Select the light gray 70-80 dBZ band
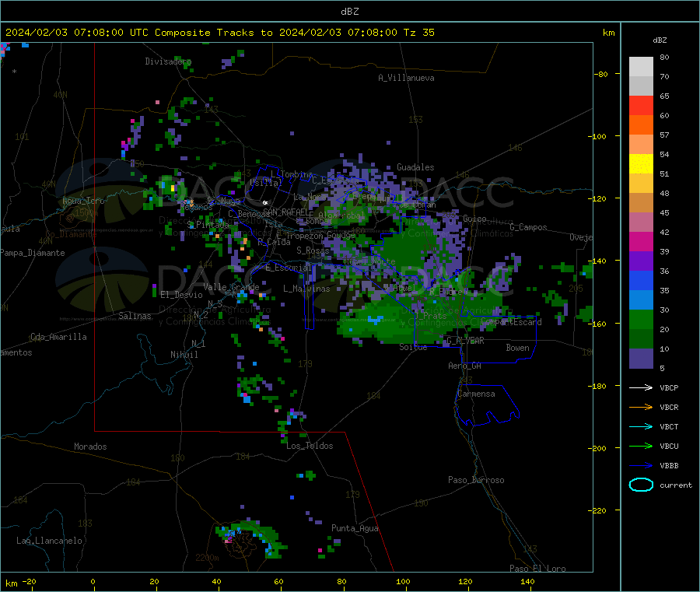 pyautogui.click(x=641, y=67)
